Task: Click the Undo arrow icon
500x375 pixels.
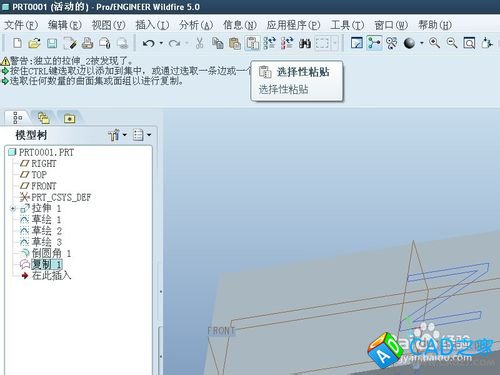Action: [149, 43]
